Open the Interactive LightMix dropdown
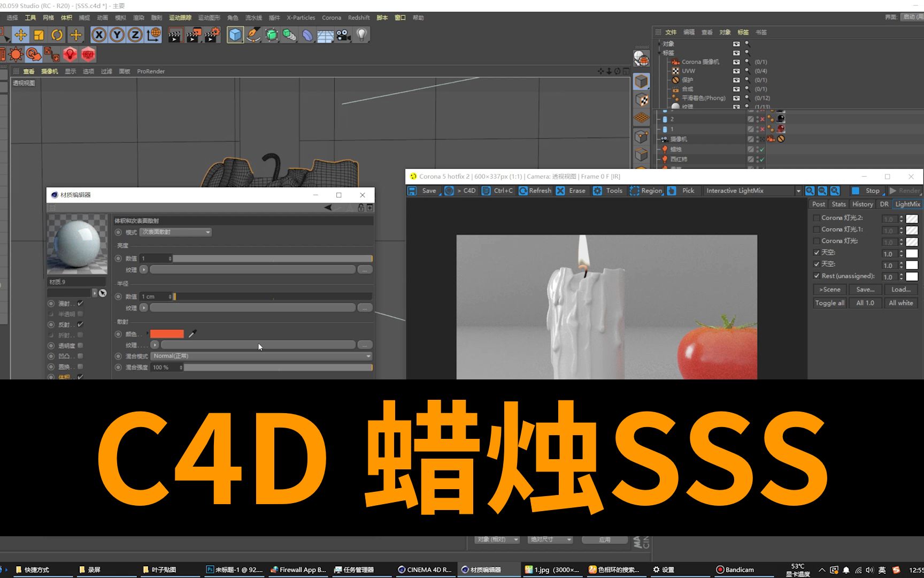 click(x=752, y=191)
